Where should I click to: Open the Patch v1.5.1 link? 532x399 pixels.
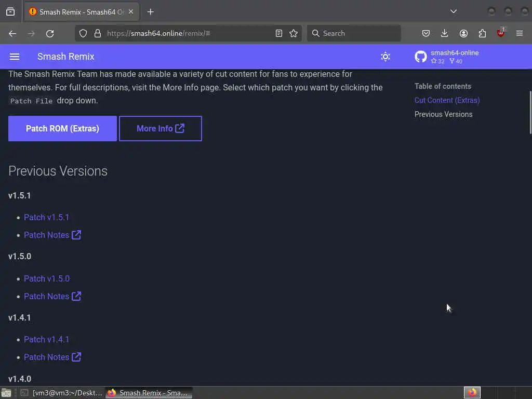46,218
